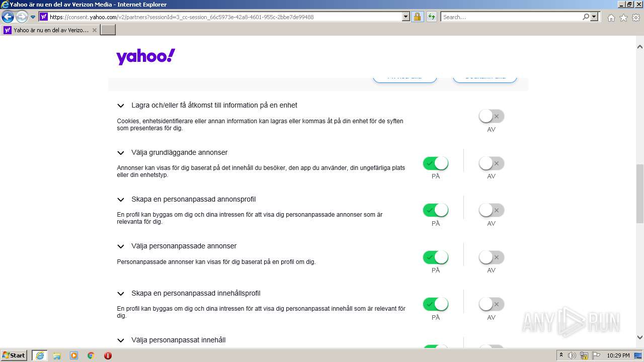
Task: Click Internet Explorer taskbar icon
Action: click(40, 355)
